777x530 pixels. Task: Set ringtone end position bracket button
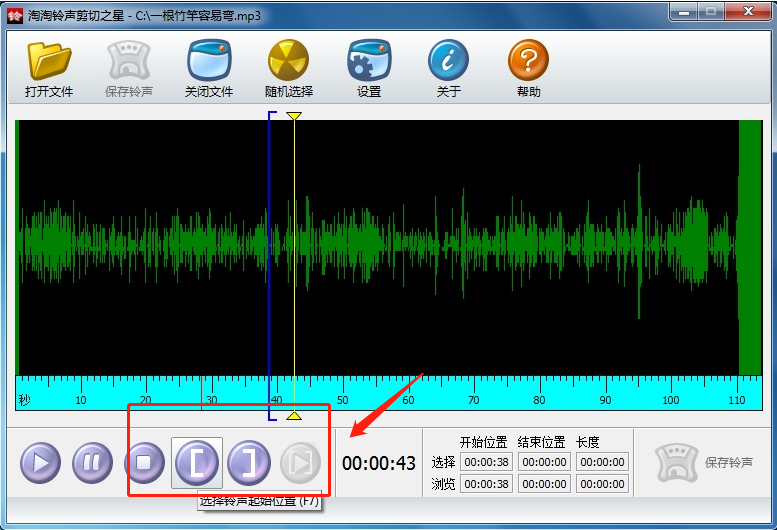click(249, 463)
